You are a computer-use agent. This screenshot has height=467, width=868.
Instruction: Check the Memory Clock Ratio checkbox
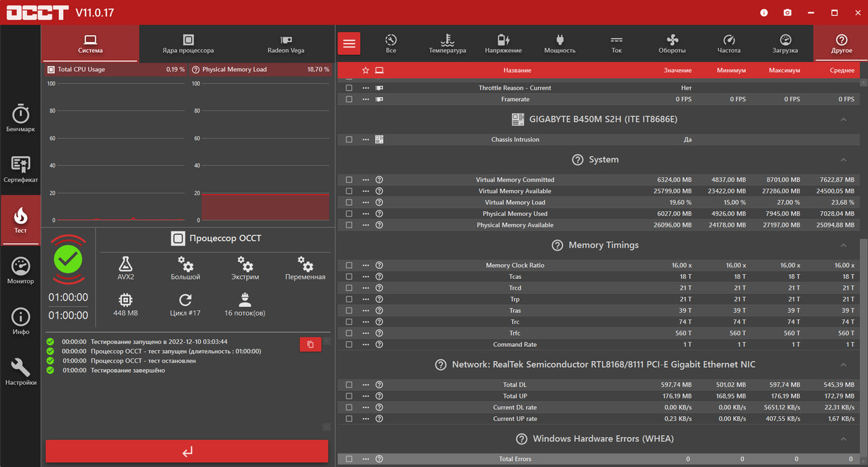point(349,265)
